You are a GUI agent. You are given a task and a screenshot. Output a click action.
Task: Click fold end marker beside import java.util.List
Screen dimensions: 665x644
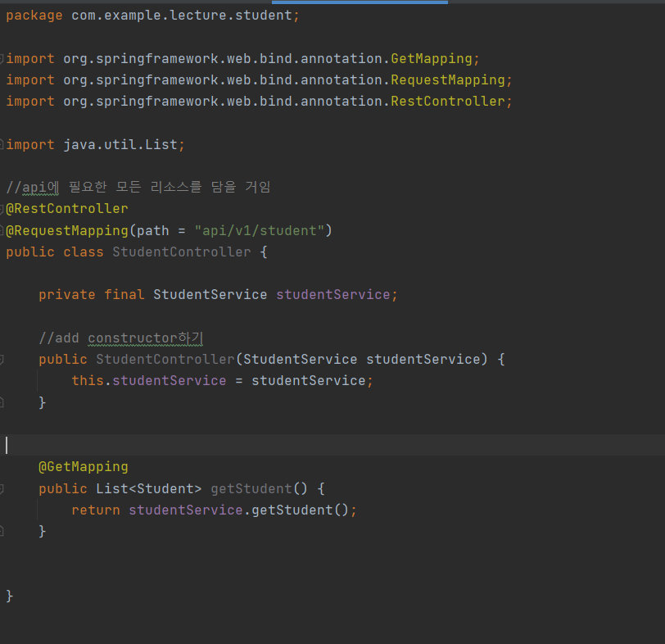click(2, 145)
